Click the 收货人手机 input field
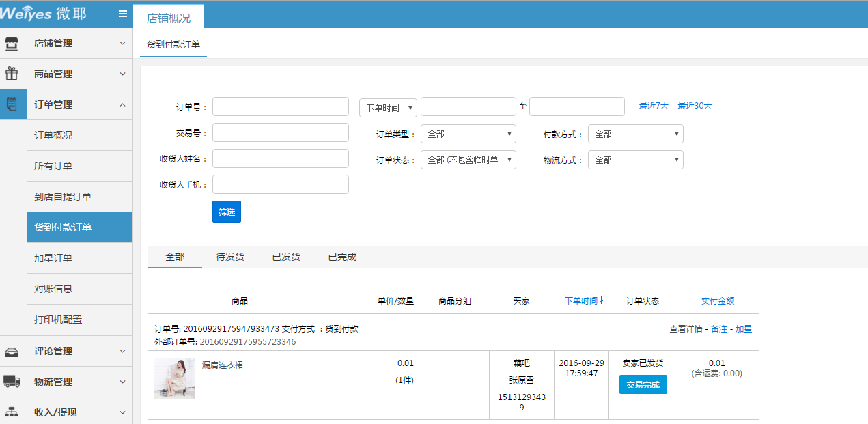The image size is (868, 424). point(281,184)
